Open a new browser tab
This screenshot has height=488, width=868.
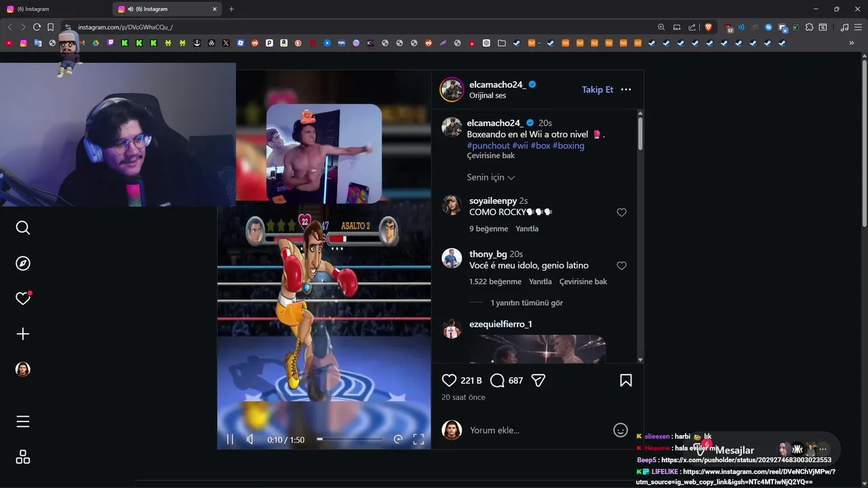[x=231, y=9]
